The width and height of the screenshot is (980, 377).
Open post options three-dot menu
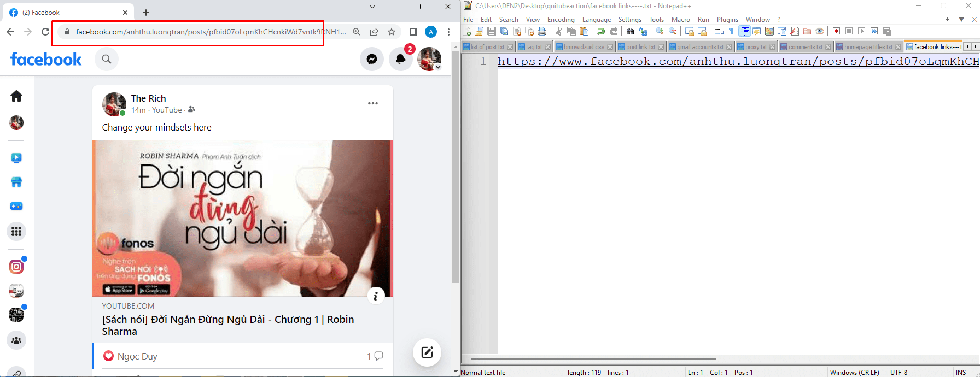(373, 103)
